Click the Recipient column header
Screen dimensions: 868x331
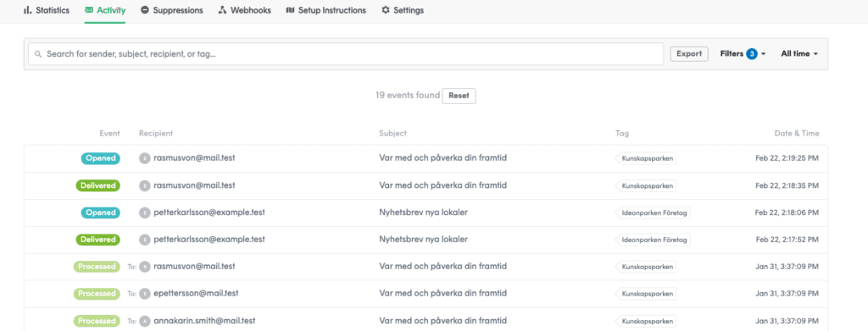pos(156,133)
